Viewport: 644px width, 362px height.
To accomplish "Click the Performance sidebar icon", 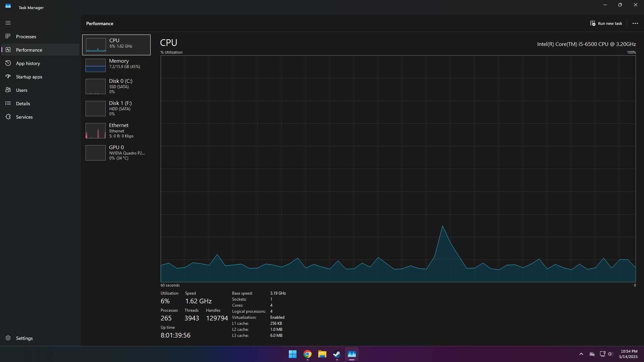I will pos(8,50).
